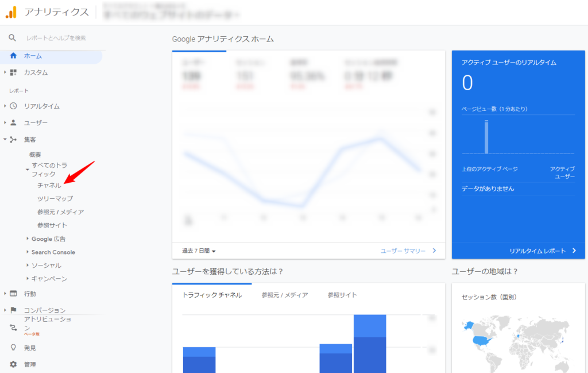
Task: Click the chevron beside リアルタイム レポート
Action: [x=574, y=250]
